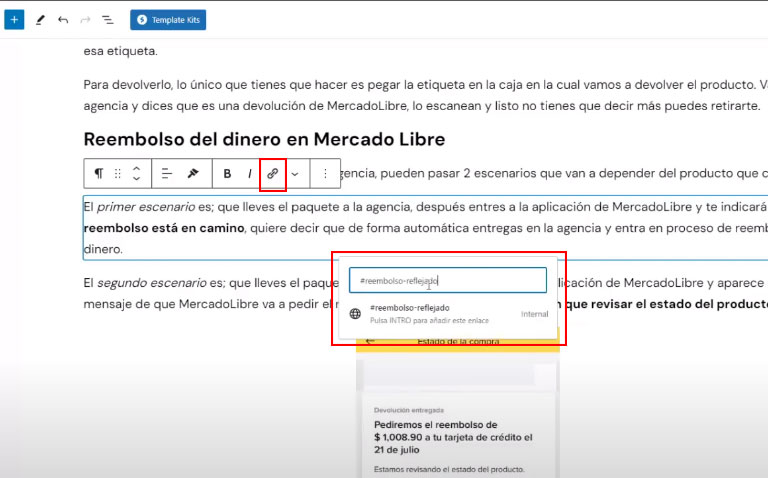Move the block down
Image resolution: width=768 pixels, height=478 pixels.
click(137, 178)
